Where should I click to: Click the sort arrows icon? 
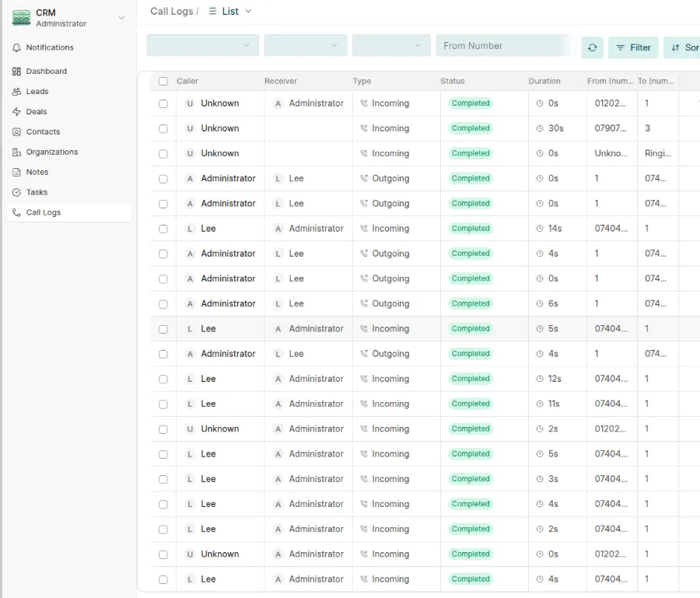tap(675, 47)
